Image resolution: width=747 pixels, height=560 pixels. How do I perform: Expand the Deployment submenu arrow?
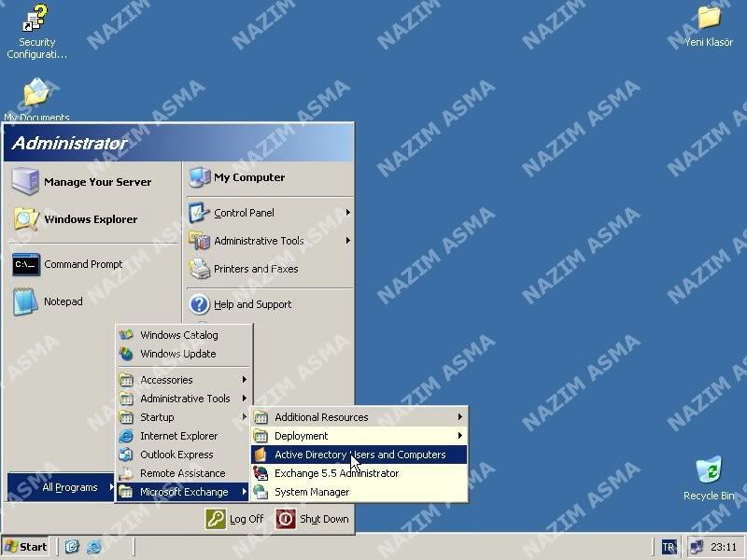point(459,435)
